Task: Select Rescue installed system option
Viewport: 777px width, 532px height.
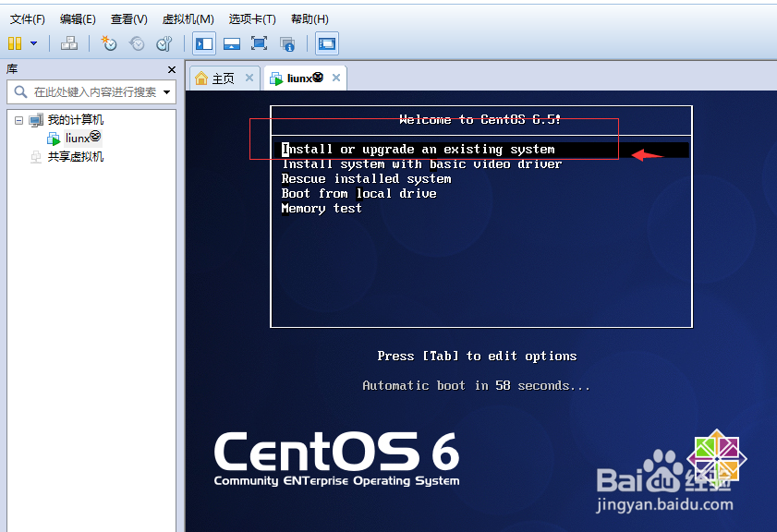Action: click(x=366, y=179)
